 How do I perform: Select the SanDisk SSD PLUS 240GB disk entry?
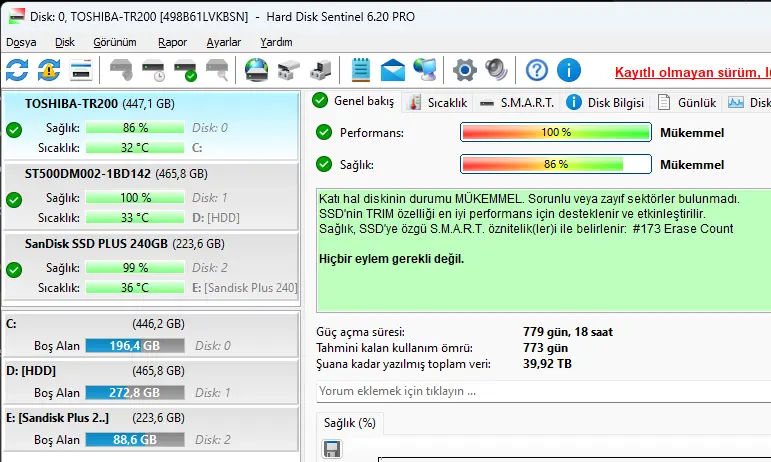click(151, 266)
